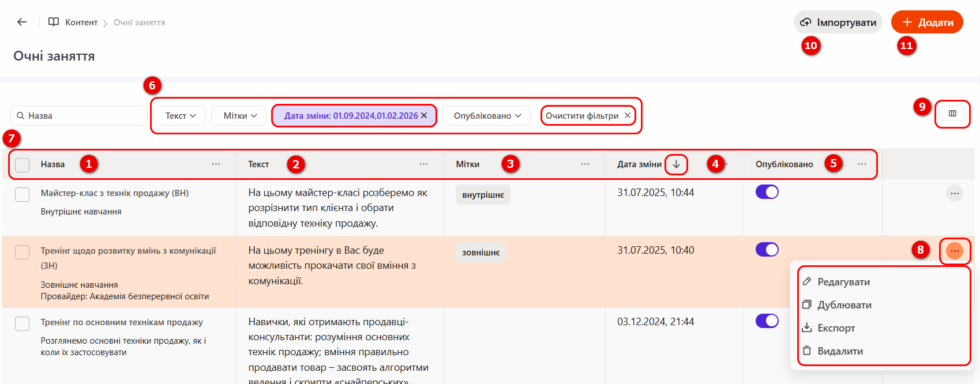Image resolution: width=980 pixels, height=384 pixels.
Task: Click the back arrow icon
Action: (22, 22)
